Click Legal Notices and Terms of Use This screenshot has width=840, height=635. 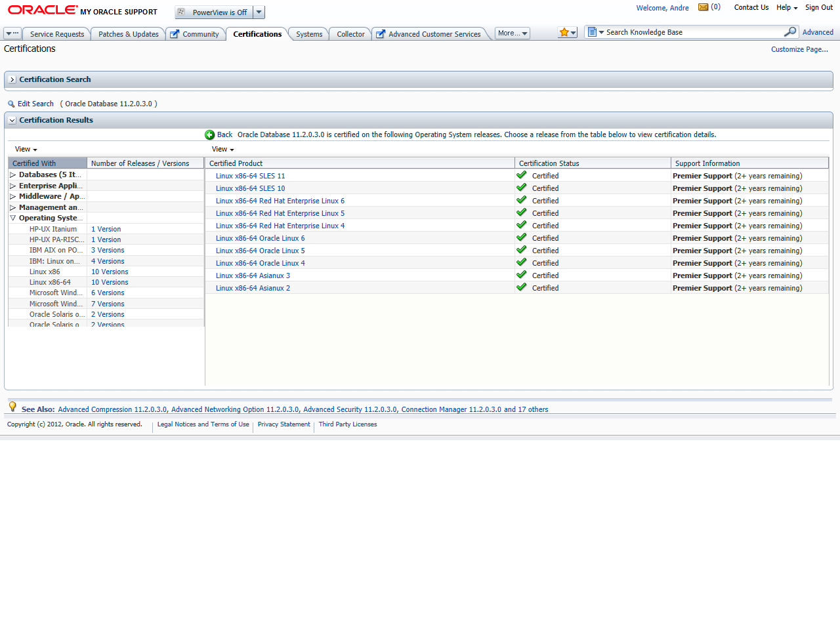pyautogui.click(x=203, y=424)
